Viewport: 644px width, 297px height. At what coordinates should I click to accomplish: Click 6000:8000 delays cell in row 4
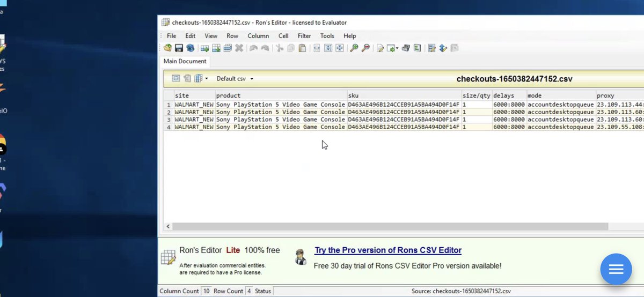point(509,127)
